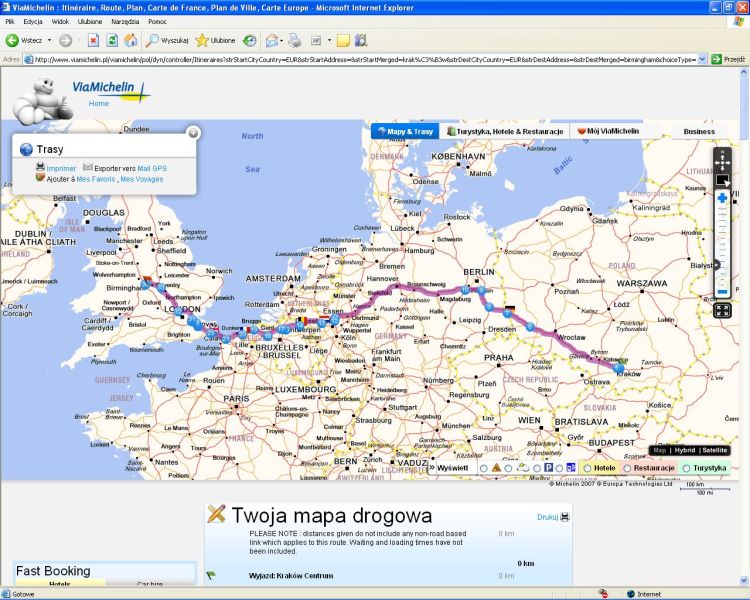Open the Wstecz back history dropdown arrow
The image size is (750, 600).
49,41
